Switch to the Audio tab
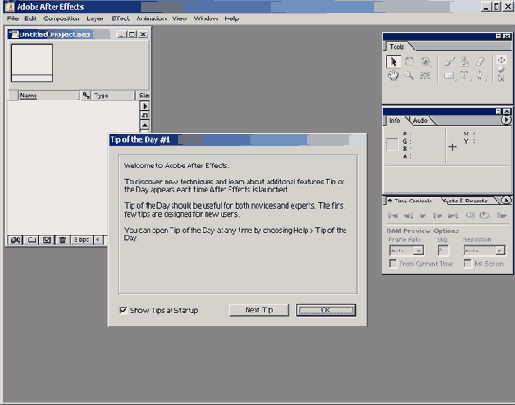 pos(420,121)
